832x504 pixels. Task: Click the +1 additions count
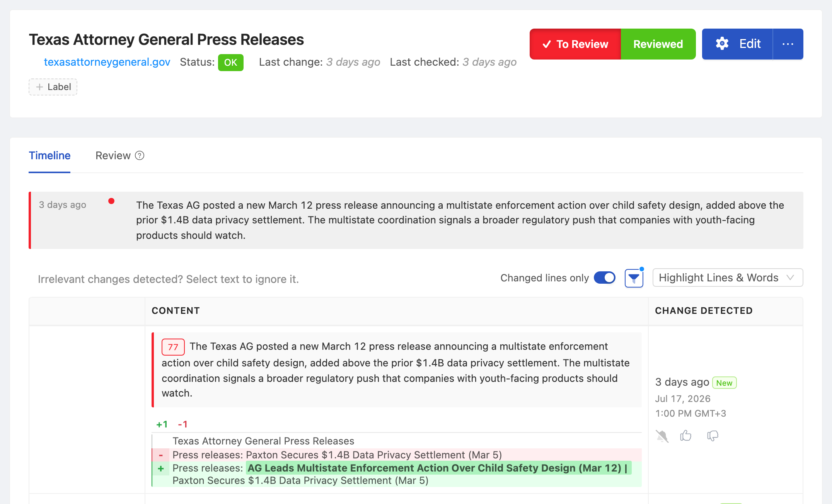pyautogui.click(x=162, y=424)
